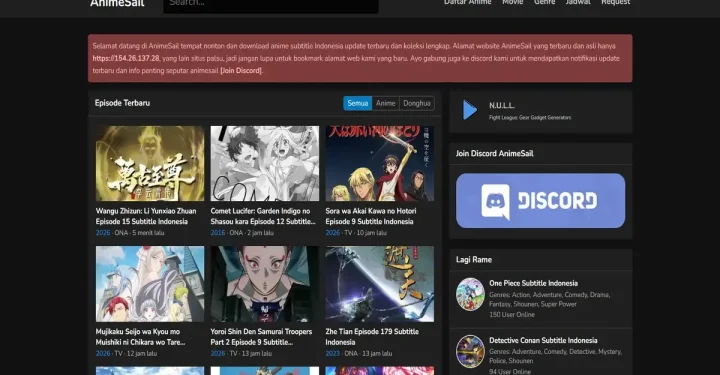Screen dimensions: 720x375
Task: Open Zhe Tian Episode 179 thumbnail
Action: [380, 284]
